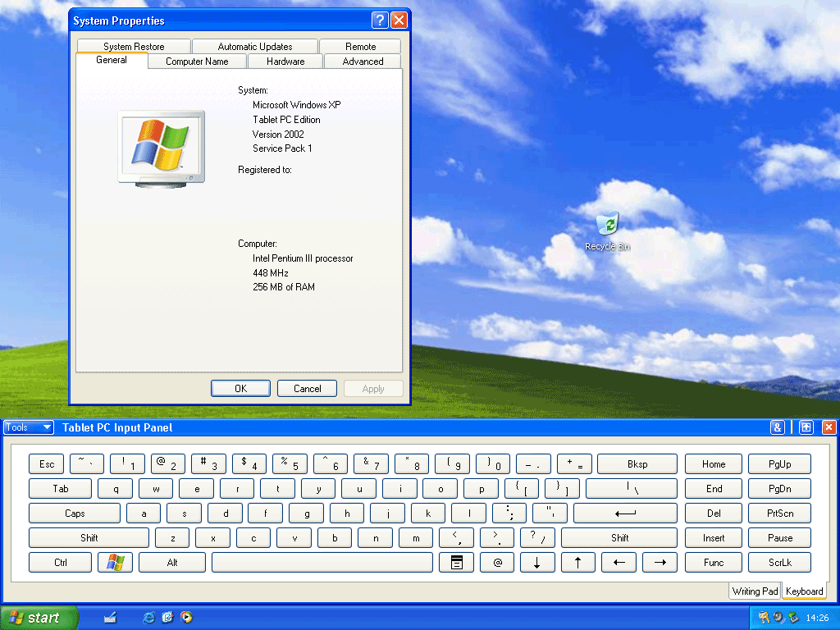Open the Computer Name tab

(197, 62)
